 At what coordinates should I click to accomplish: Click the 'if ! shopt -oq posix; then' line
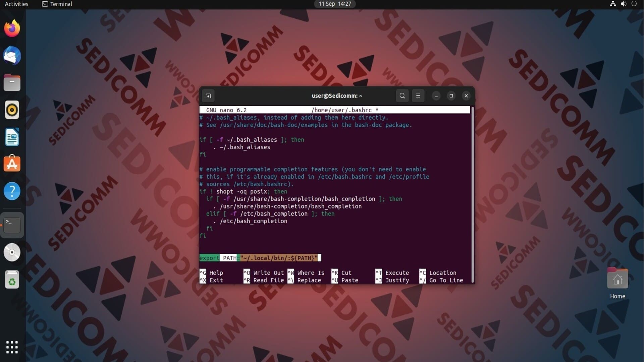point(244,191)
